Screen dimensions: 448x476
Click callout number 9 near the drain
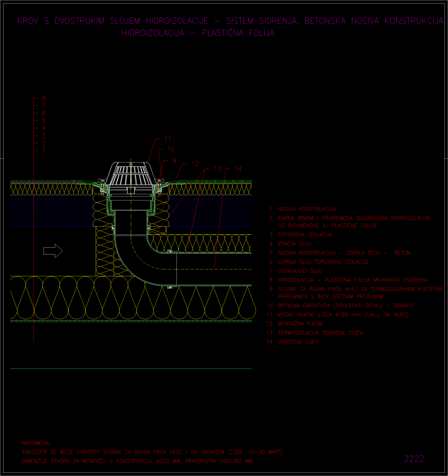click(174, 160)
